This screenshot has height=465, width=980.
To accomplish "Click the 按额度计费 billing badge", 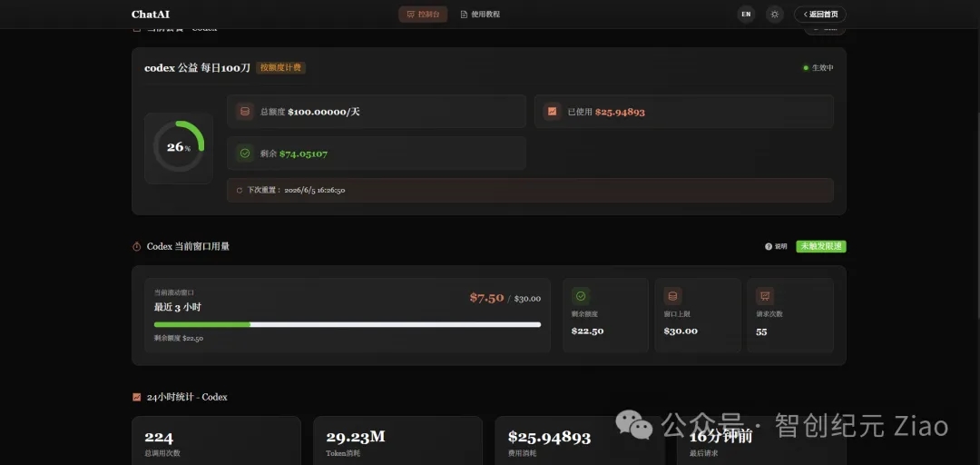I will (x=280, y=67).
